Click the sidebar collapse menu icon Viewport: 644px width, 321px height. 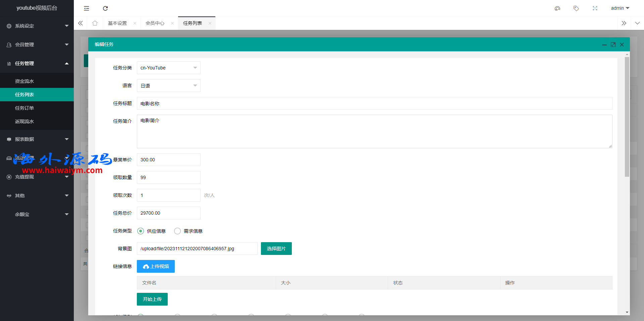(x=87, y=8)
